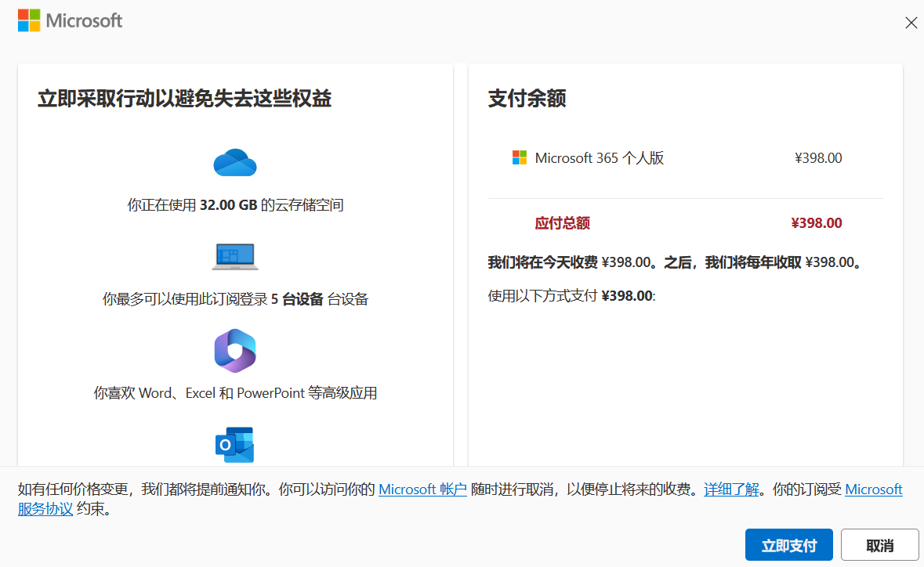Click the 32.00 GB cloud storage text

235,205
